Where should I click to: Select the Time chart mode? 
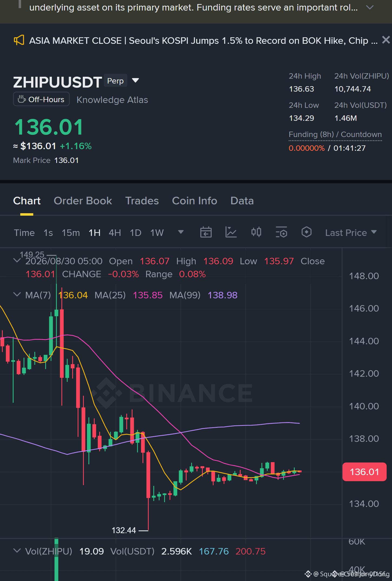[x=24, y=233]
